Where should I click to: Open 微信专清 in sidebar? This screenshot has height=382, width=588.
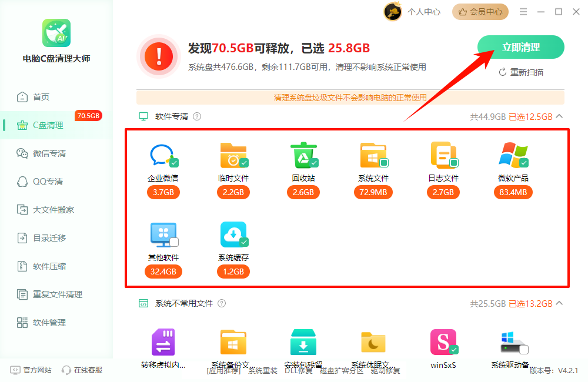(x=42, y=153)
